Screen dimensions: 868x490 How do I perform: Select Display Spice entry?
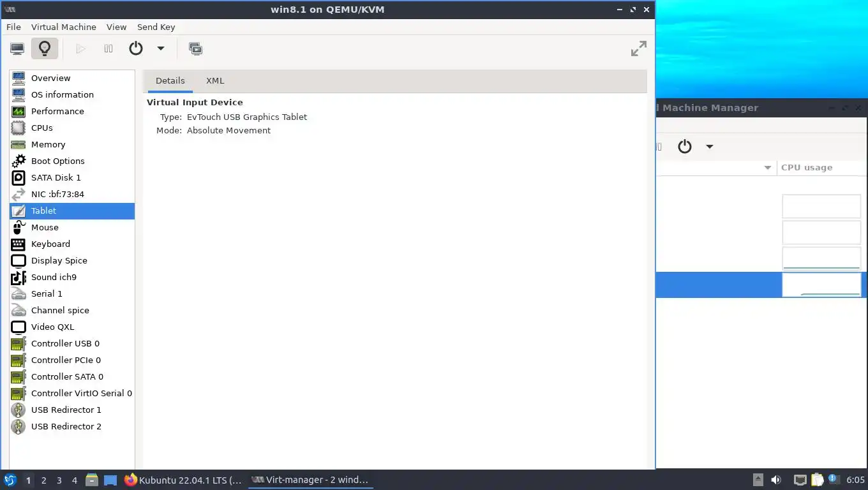72,260
